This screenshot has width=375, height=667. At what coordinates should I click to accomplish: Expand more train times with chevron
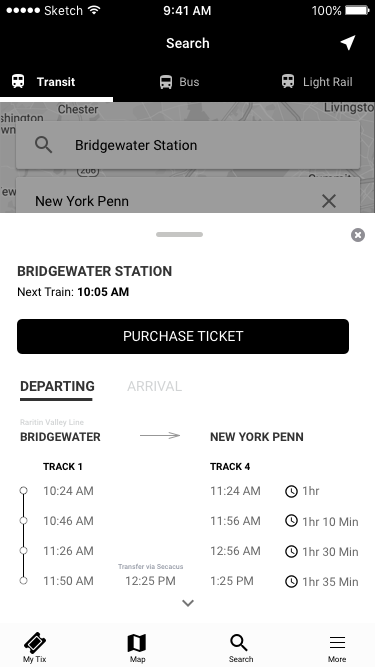click(188, 603)
